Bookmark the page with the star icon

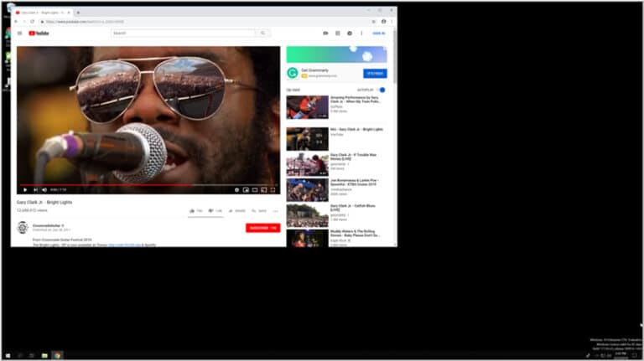click(x=373, y=21)
